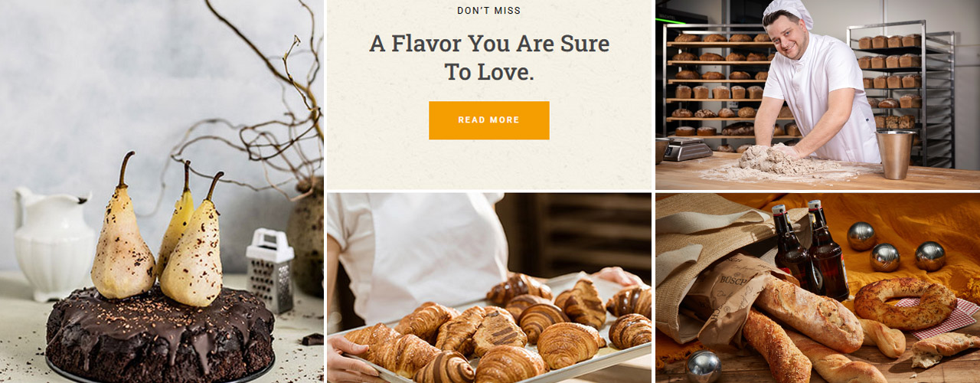Open the chocolate pear cake photo

coord(162,191)
